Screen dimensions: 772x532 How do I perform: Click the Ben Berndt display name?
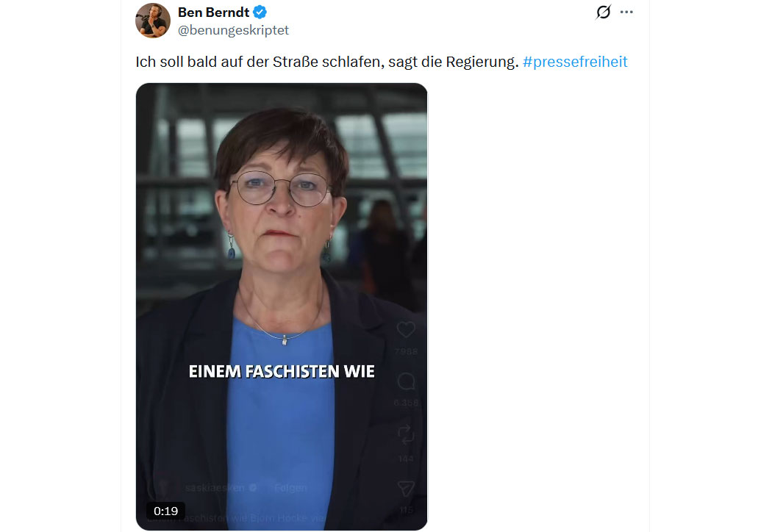point(213,12)
